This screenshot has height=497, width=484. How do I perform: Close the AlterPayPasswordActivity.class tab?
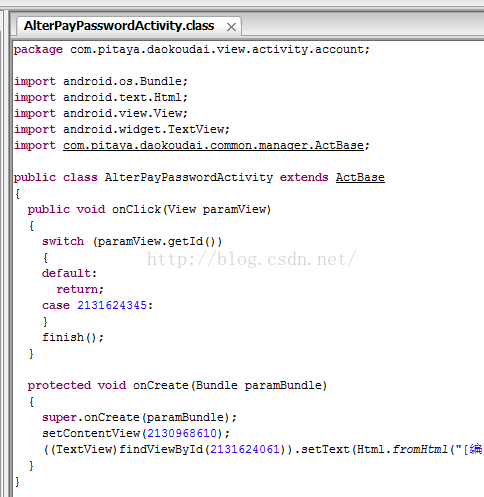[231, 27]
